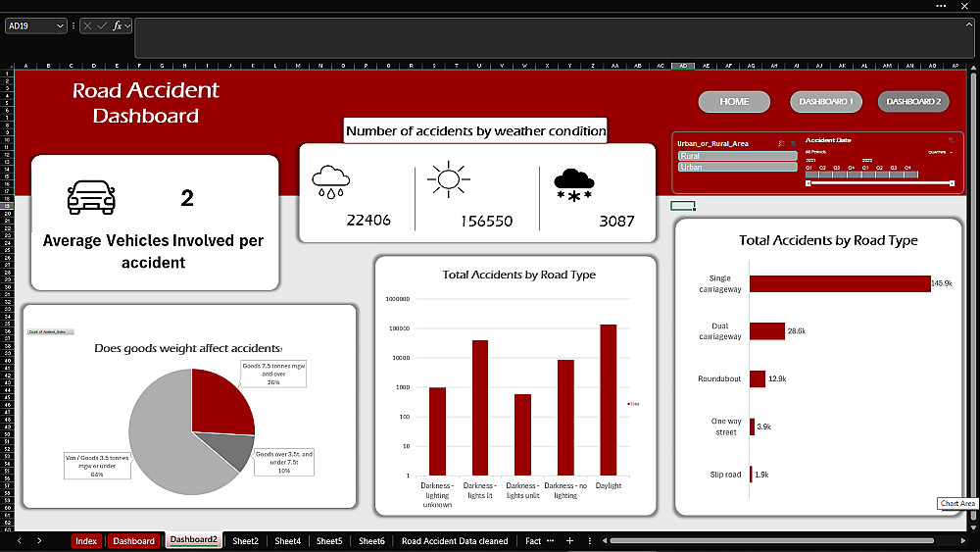Click the Insert Function fx icon
The height and width of the screenshot is (552, 980).
click(117, 25)
